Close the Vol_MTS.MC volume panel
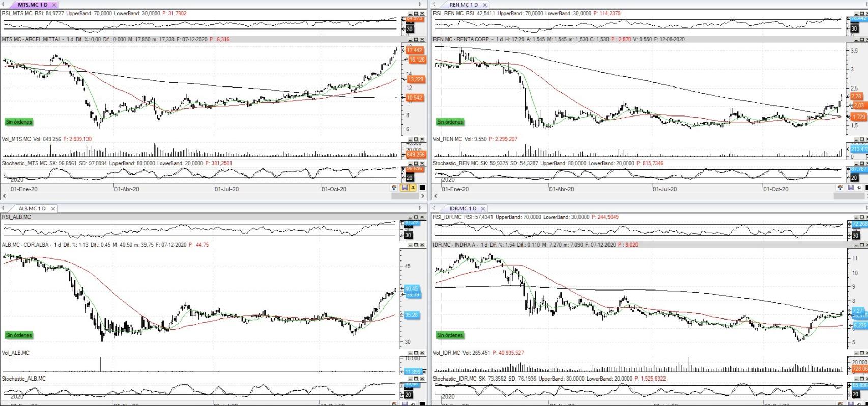 point(422,139)
